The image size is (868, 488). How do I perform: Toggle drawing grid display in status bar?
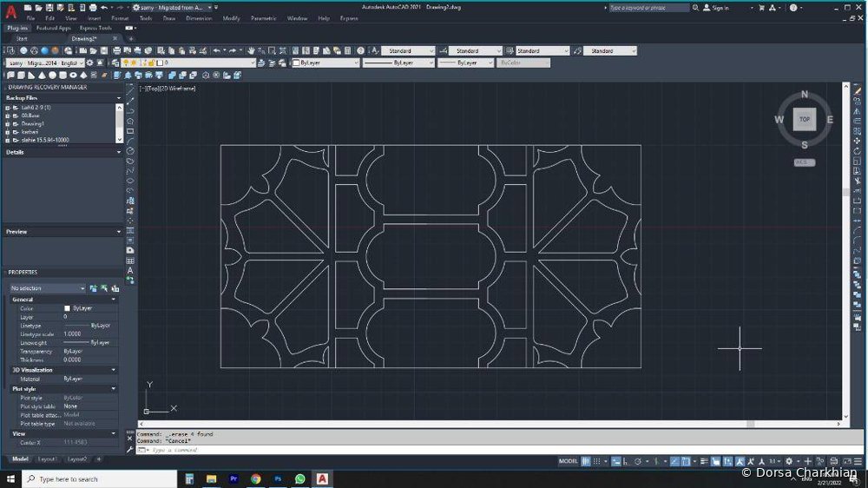[x=586, y=461]
